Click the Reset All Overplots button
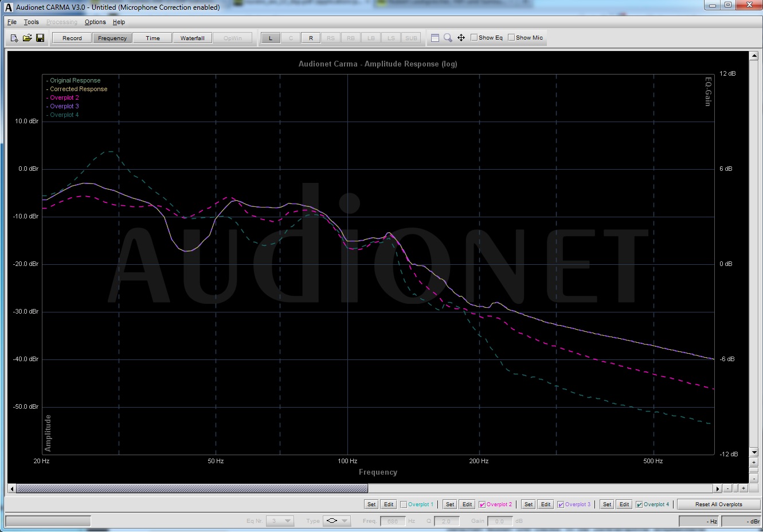 tap(718, 504)
